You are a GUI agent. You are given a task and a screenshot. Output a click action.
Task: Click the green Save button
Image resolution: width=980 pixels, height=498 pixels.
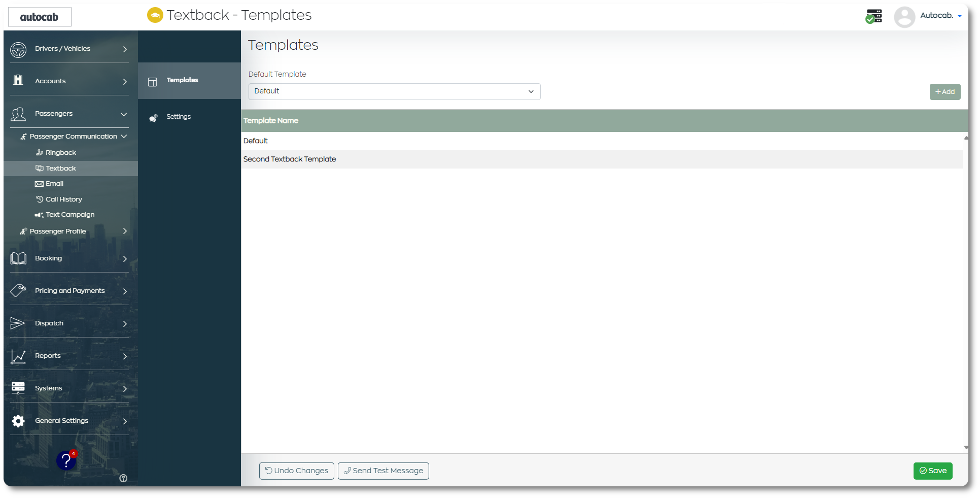point(932,471)
